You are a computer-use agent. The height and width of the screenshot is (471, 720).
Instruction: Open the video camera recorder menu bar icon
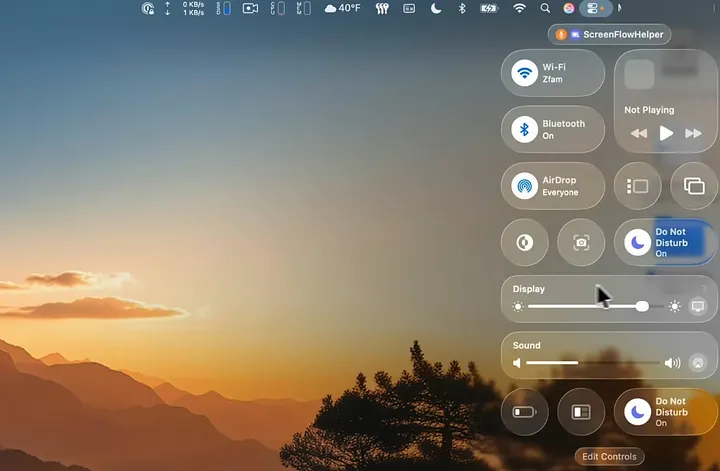[x=250, y=8]
